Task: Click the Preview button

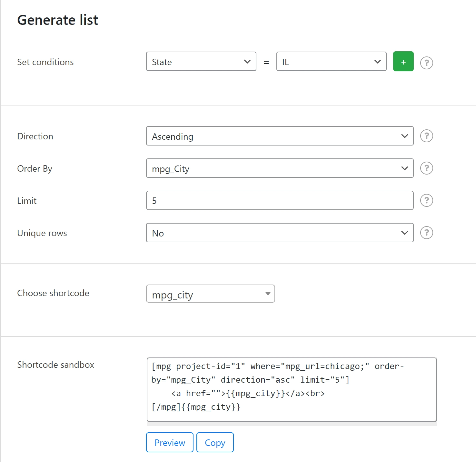Action: pos(170,442)
